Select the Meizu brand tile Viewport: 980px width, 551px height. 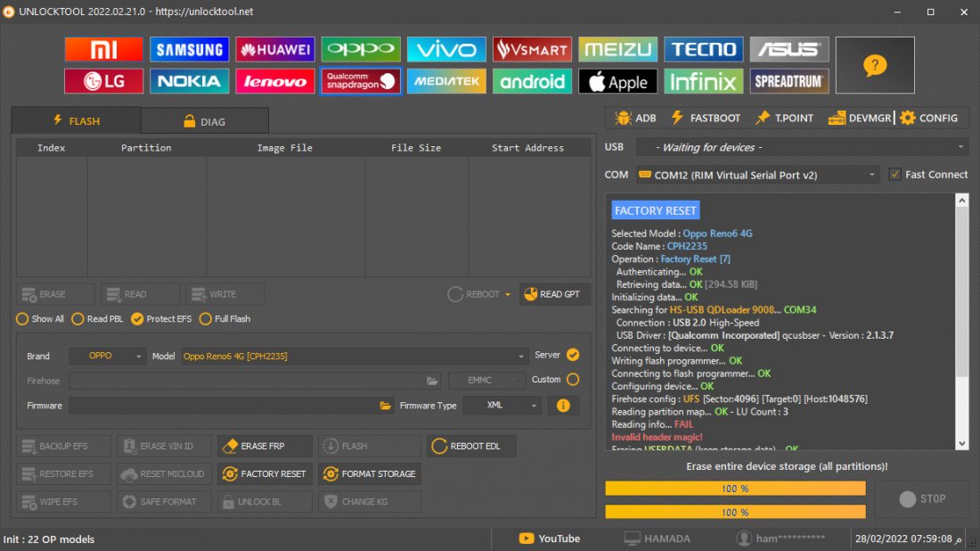click(x=617, y=49)
